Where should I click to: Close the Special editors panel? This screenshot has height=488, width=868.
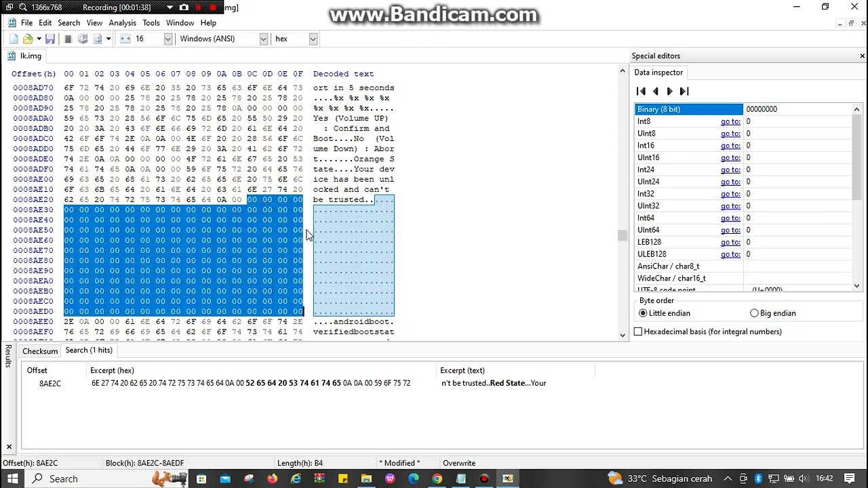(x=862, y=56)
